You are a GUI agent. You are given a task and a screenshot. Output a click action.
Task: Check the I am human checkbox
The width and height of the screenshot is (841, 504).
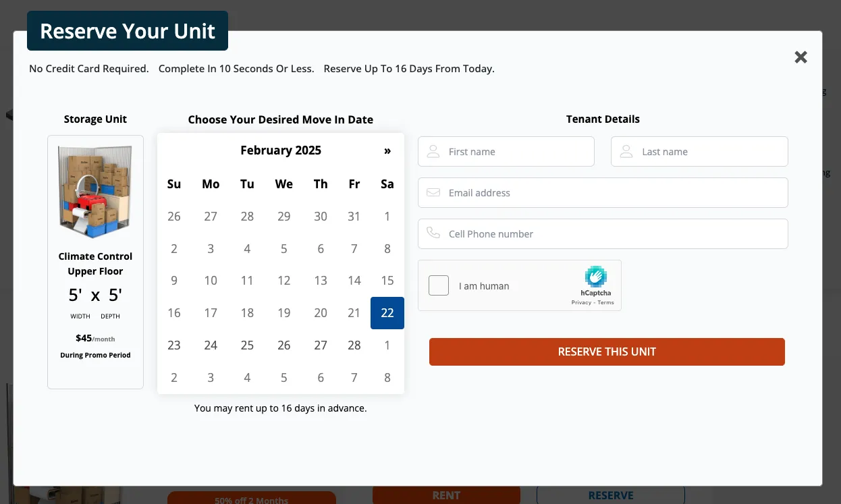click(439, 285)
